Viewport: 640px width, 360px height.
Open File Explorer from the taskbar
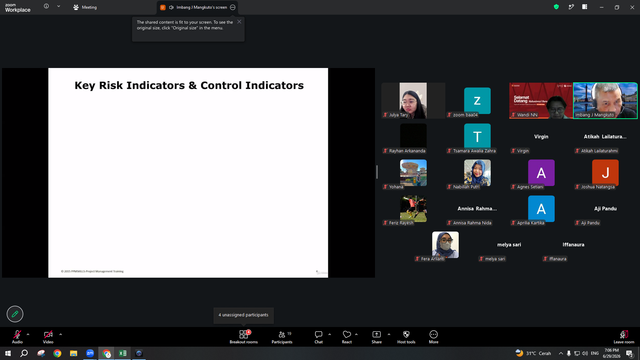pos(73,353)
